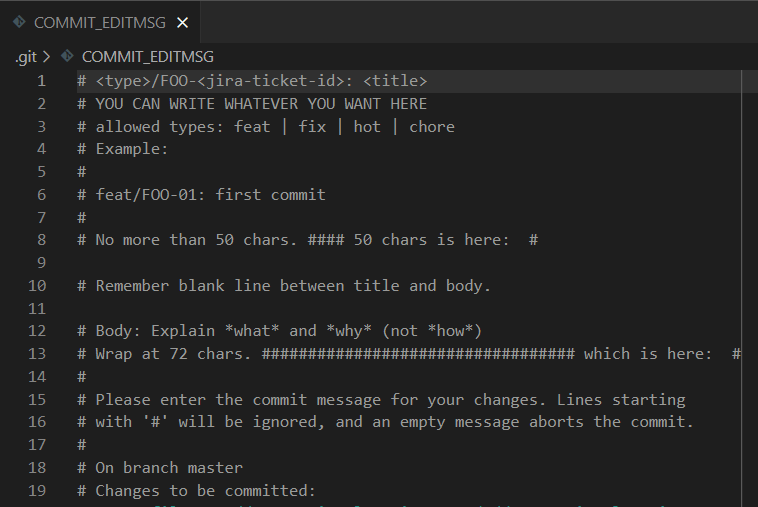The width and height of the screenshot is (758, 507).
Task: Click the breadcrumb chevron after .git
Action: (46, 57)
